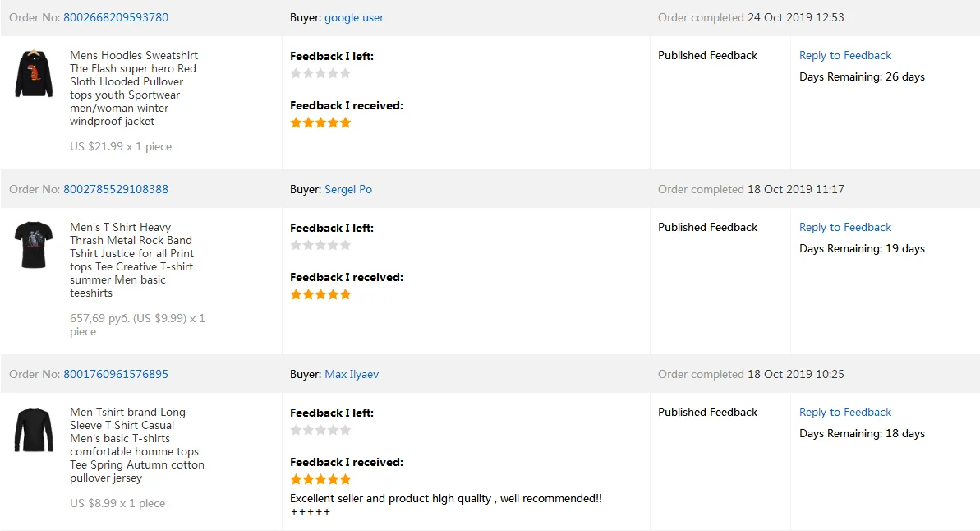
Task: Click gold star rating received from google user
Action: [x=320, y=122]
